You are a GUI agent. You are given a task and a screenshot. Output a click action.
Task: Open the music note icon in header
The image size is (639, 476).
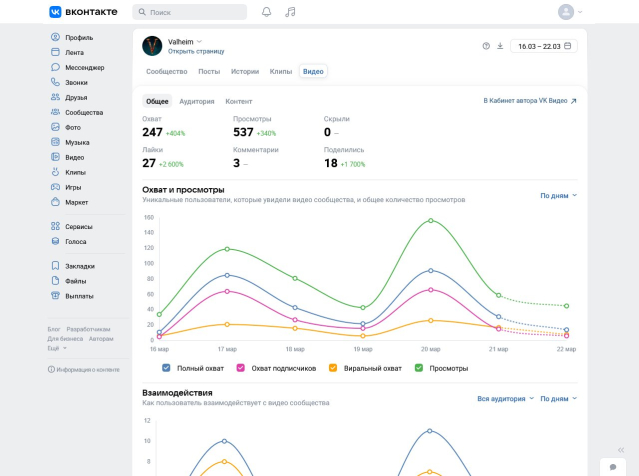tap(290, 12)
